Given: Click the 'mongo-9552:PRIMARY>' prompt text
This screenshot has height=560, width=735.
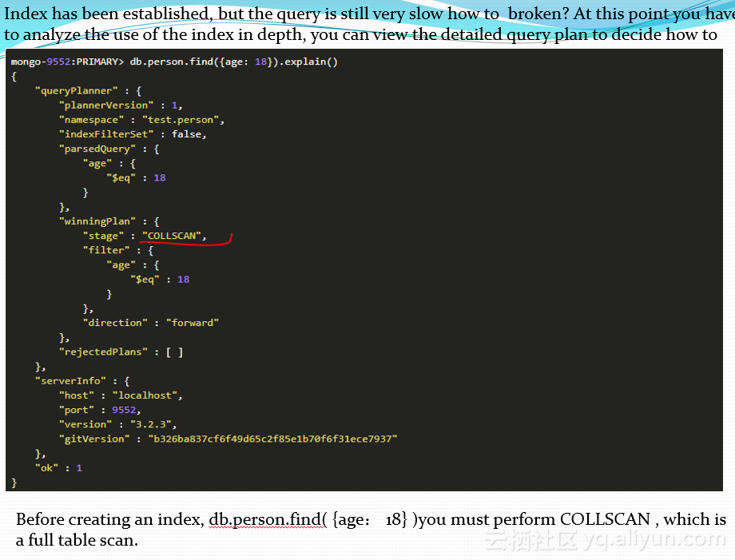Looking at the screenshot, I should (67, 62).
